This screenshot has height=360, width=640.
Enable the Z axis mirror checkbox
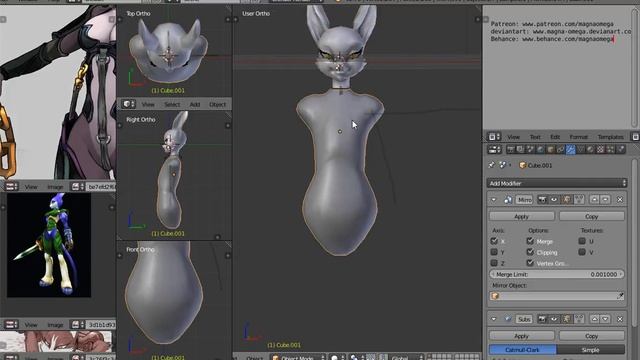[494, 263]
